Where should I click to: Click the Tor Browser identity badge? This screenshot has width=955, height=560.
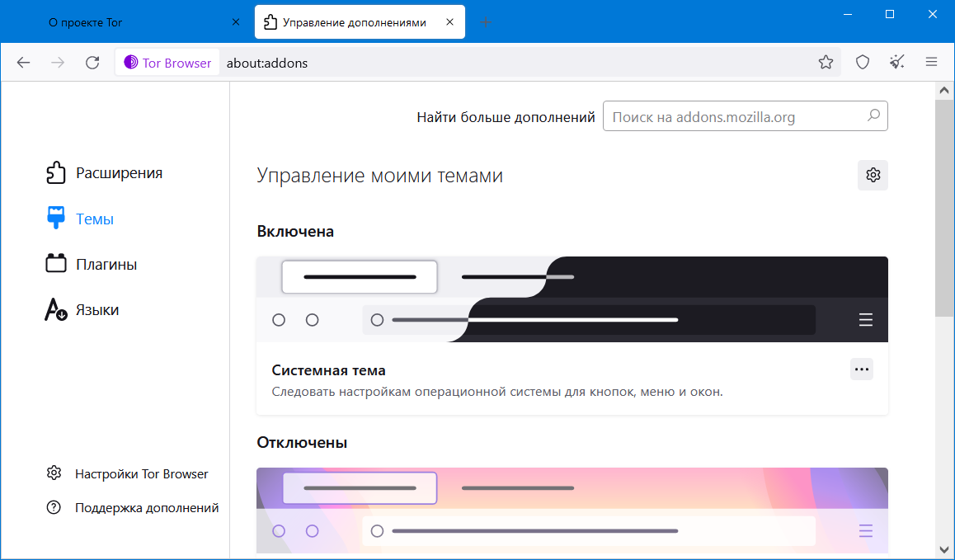[x=167, y=62]
